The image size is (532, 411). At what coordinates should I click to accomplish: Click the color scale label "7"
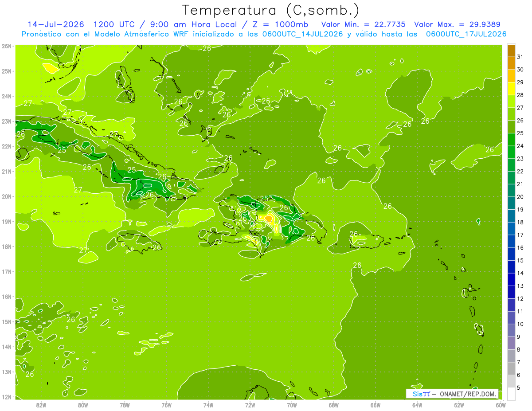click(519, 362)
